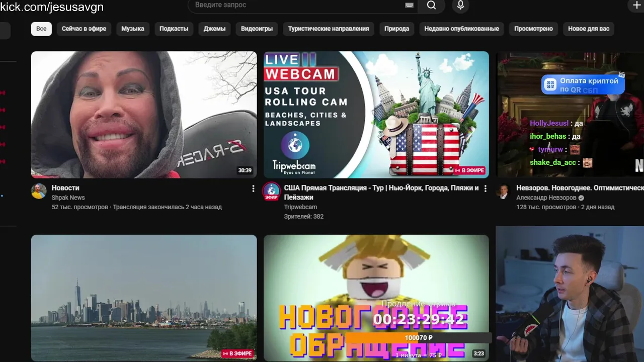The height and width of the screenshot is (362, 644).
Task: Select the Сейчас в эфире chip
Action: pyautogui.click(x=84, y=29)
